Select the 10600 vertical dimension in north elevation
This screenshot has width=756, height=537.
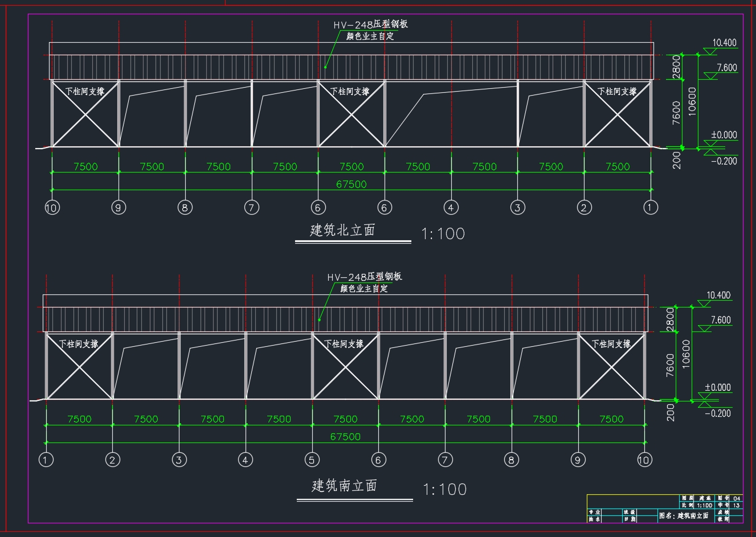click(692, 101)
